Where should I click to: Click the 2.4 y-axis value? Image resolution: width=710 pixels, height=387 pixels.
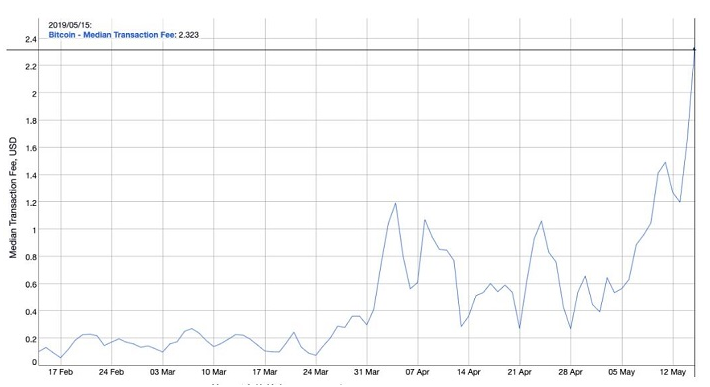click(x=31, y=39)
